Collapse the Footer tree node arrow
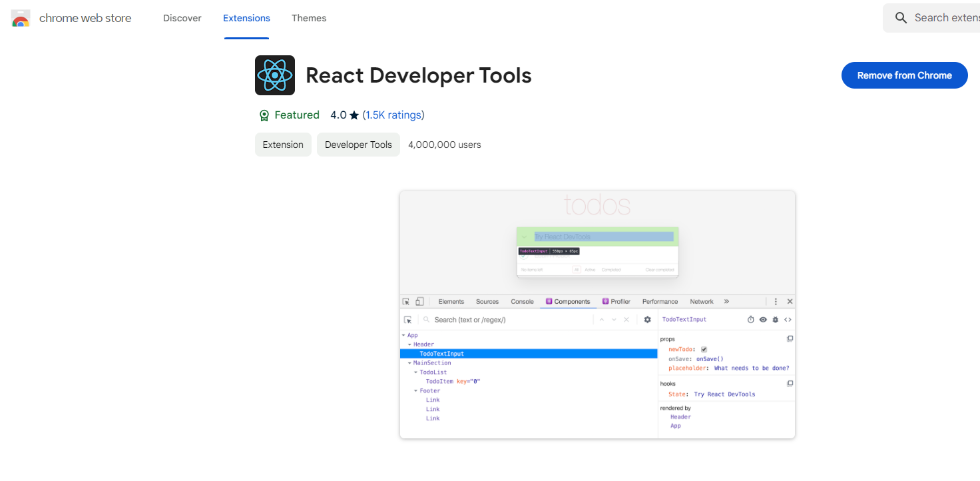The image size is (980, 481). pos(416,391)
